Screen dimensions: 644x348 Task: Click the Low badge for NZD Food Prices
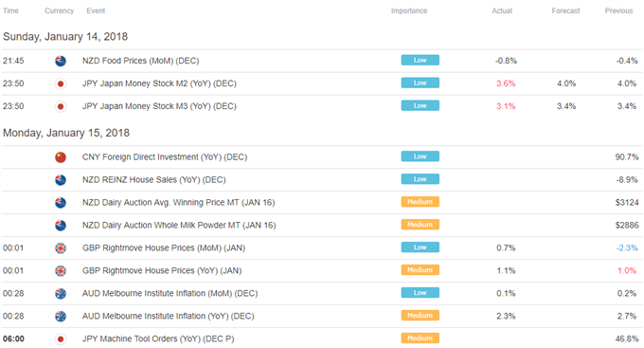click(x=420, y=60)
